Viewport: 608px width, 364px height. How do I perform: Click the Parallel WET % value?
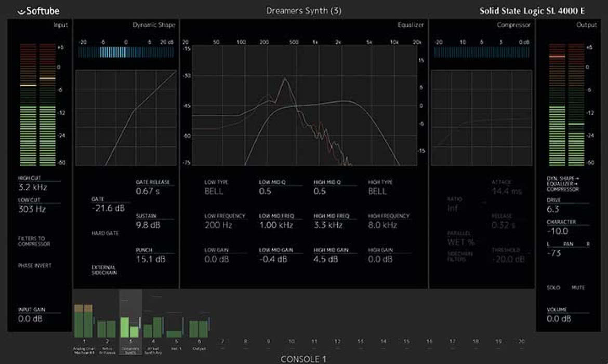coord(461,242)
